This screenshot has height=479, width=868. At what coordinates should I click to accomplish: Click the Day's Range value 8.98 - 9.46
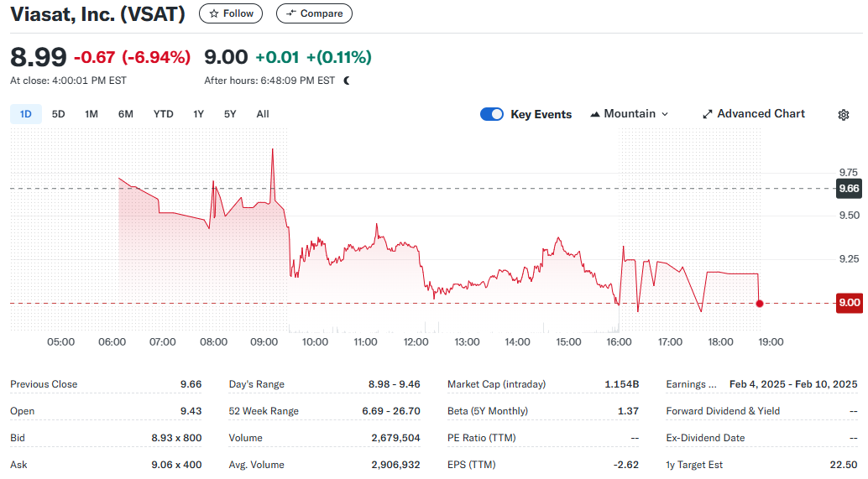pyautogui.click(x=395, y=384)
